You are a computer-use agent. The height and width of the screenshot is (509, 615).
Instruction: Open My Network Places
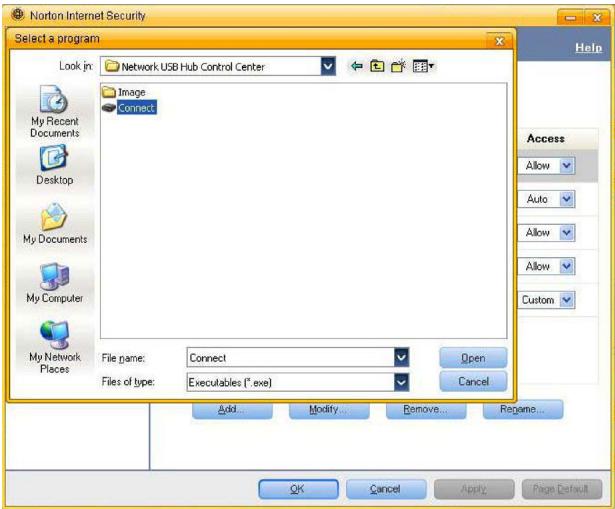(55, 347)
